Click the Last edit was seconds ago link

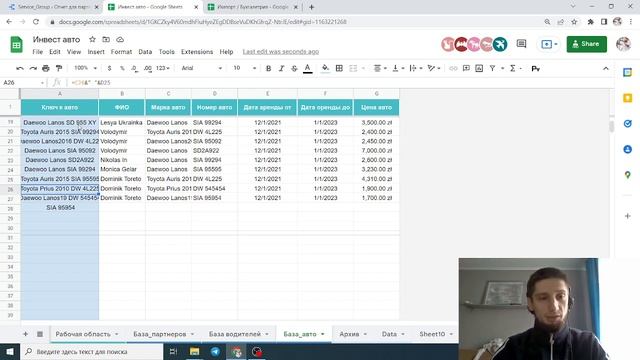(281, 52)
